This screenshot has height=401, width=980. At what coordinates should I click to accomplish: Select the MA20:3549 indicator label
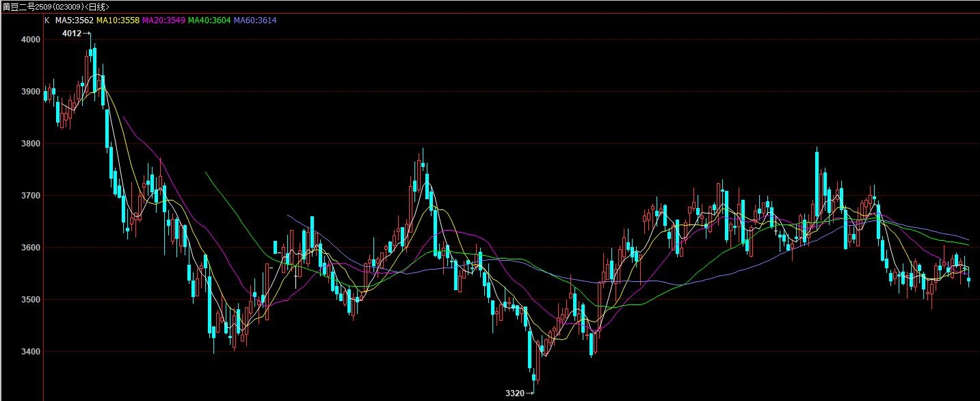pyautogui.click(x=163, y=21)
